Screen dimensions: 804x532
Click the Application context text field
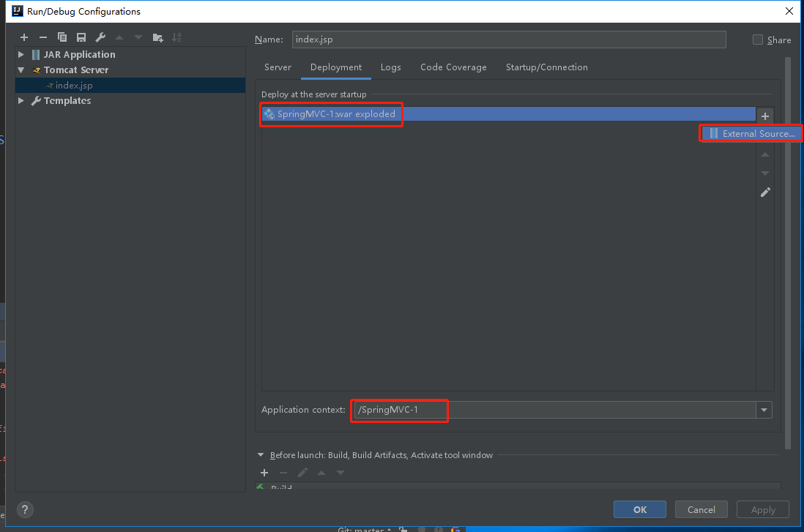(x=555, y=410)
